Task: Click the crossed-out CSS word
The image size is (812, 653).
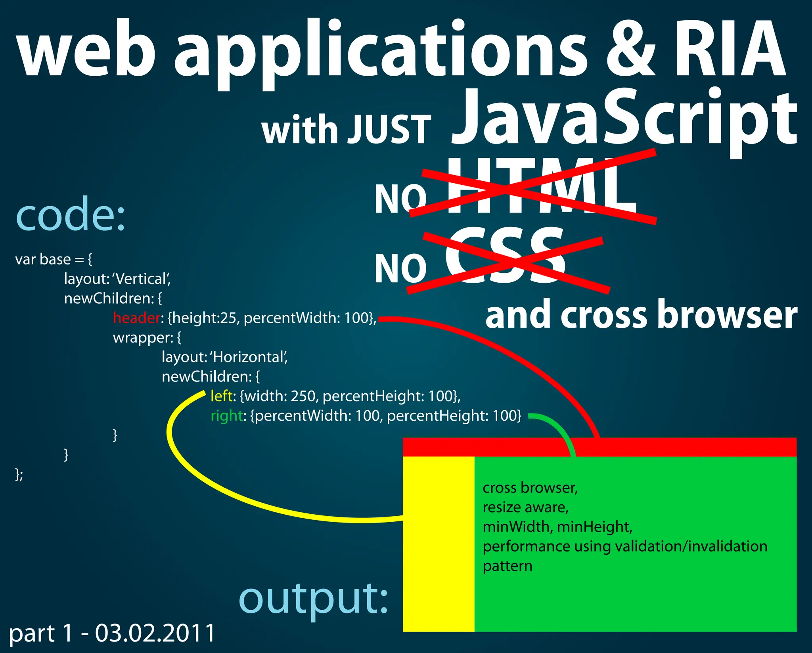Action: 504,256
